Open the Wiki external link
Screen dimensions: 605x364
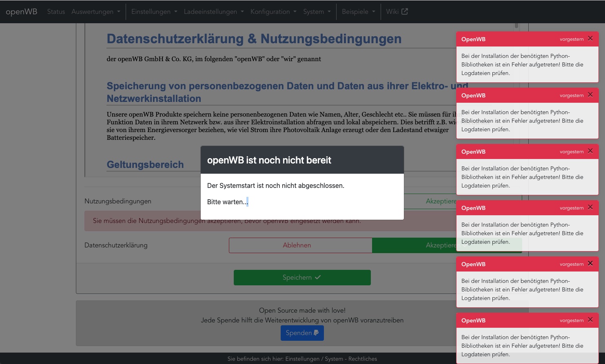(x=397, y=11)
